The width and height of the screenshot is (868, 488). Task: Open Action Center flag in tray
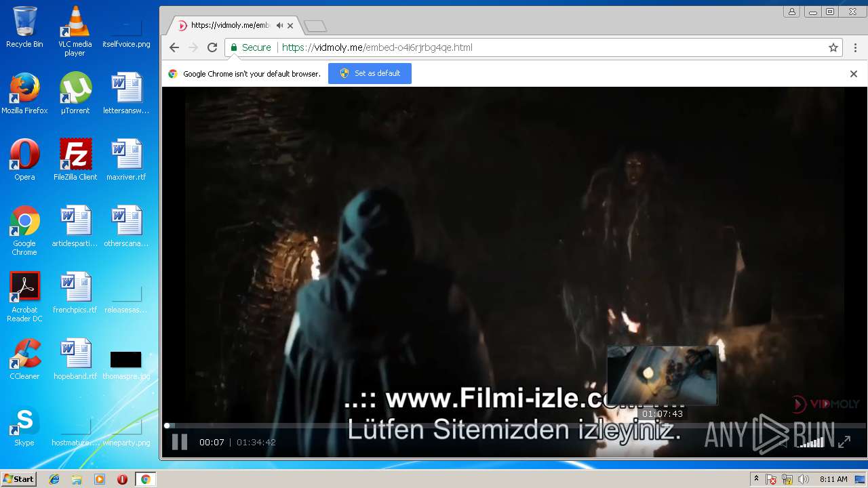771,479
